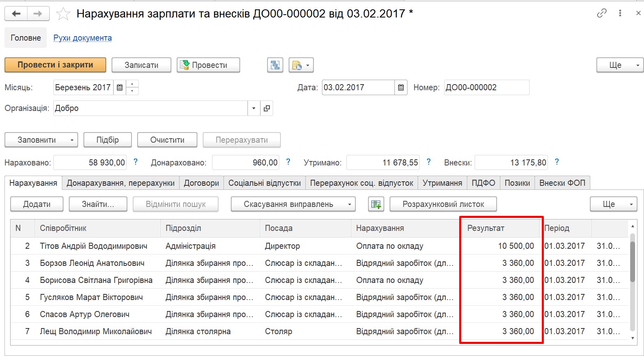Select row Тітов Андрій Водимирович

tap(320, 246)
